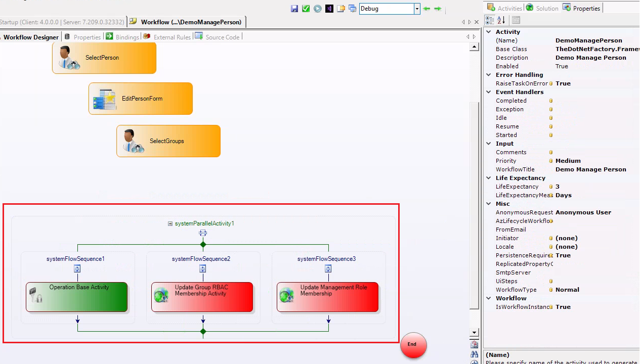Click the SelectPerson user-with-binoculars icon
The width and height of the screenshot is (640, 364).
69,58
